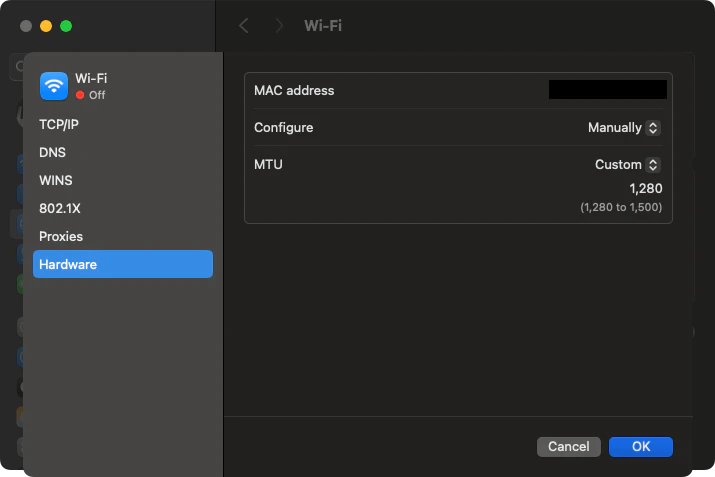The height and width of the screenshot is (477, 715).
Task: Select the Hardware tab
Action: click(x=123, y=264)
